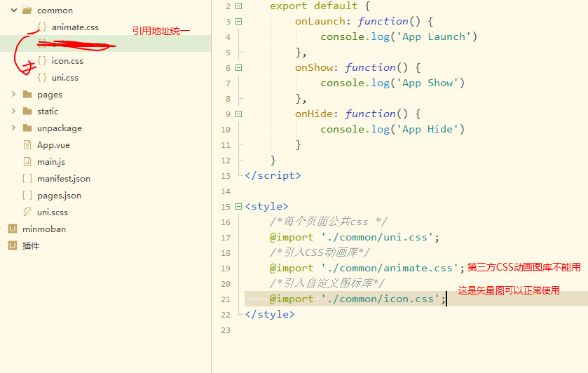This screenshot has height=373, width=588.
Task: Click the common folder icon
Action: click(x=27, y=10)
